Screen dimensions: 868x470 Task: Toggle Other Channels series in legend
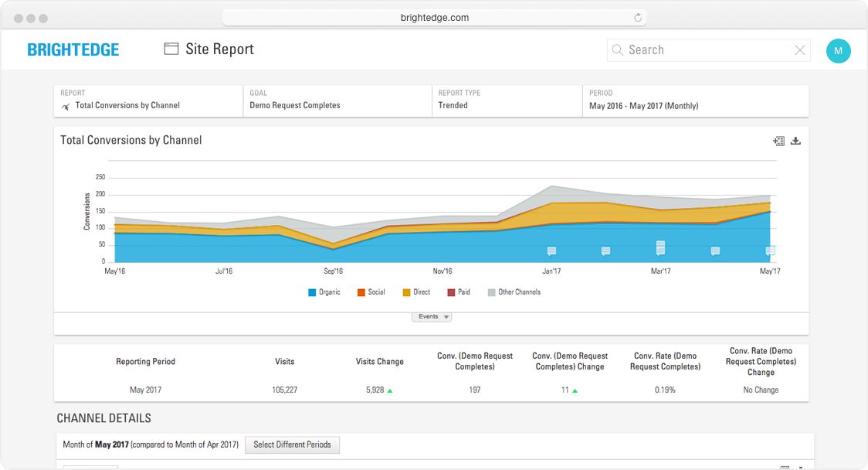coord(514,292)
